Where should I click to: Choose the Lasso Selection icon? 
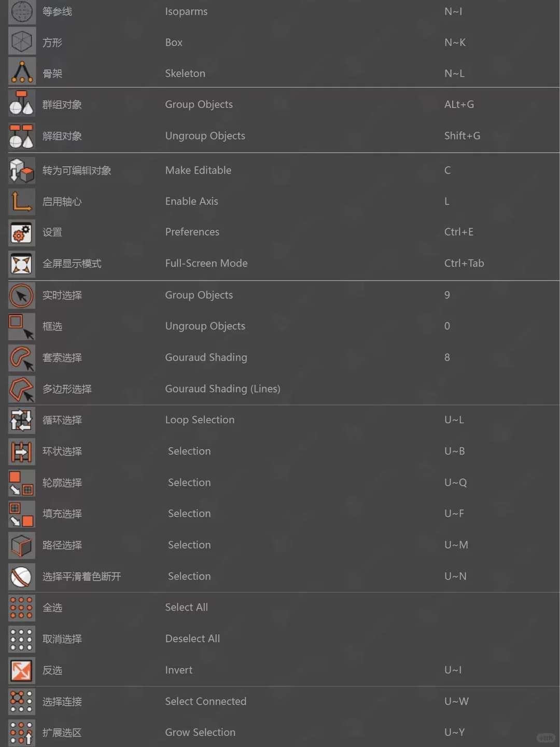coord(22,358)
